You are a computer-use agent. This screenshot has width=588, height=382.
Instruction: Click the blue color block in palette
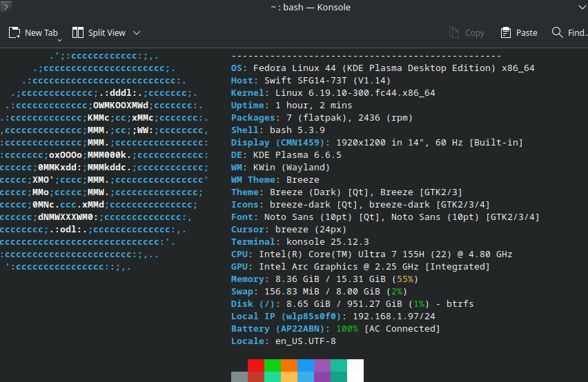pos(306,365)
